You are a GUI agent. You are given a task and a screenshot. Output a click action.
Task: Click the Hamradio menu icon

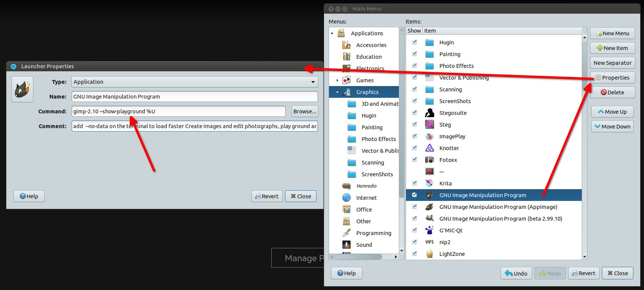346,186
